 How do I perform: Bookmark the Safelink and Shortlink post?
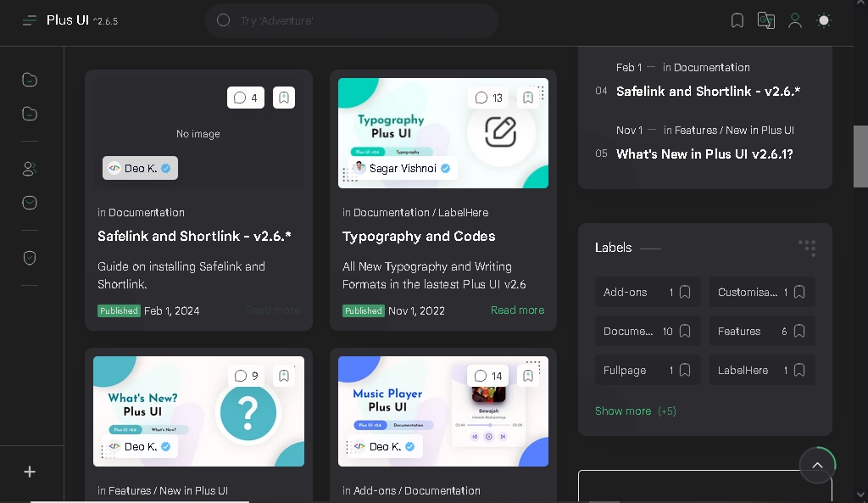[x=284, y=98]
